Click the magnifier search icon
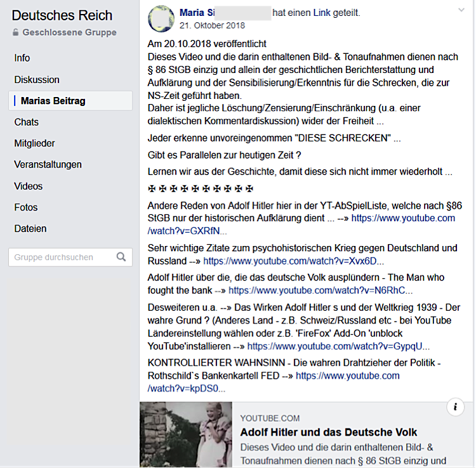 [x=121, y=257]
